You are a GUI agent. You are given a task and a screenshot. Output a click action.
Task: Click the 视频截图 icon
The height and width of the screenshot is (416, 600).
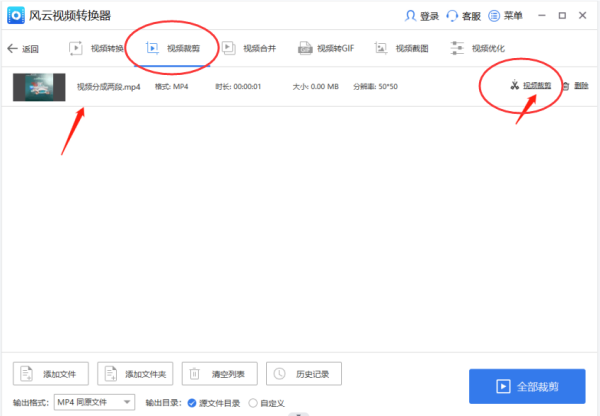click(381, 49)
